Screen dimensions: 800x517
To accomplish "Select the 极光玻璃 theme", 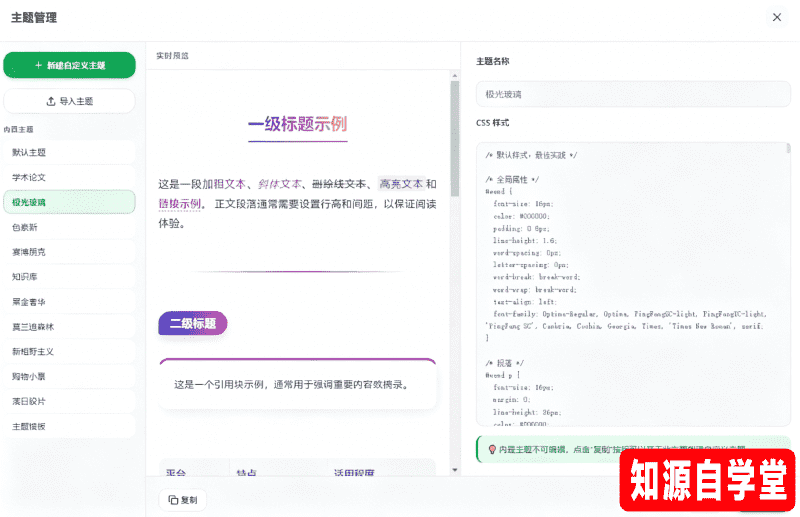I will coord(69,202).
